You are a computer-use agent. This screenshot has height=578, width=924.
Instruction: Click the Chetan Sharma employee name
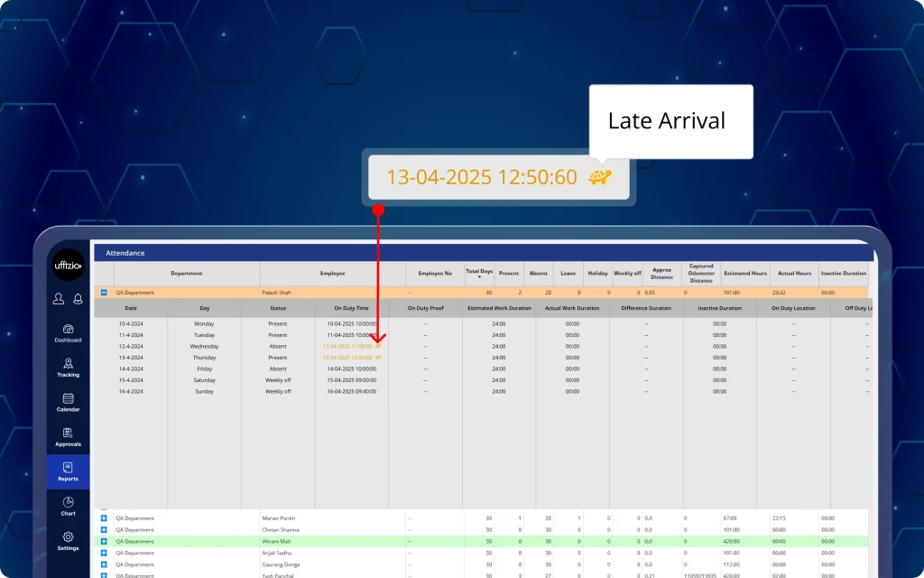[x=281, y=529]
